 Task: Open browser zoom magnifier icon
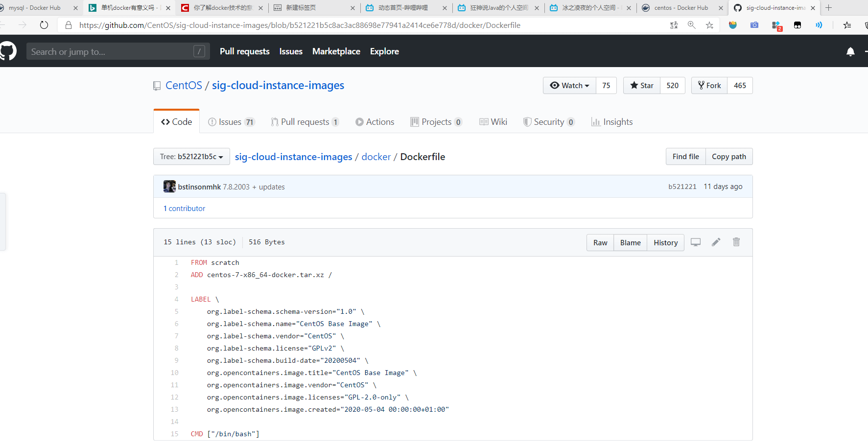pyautogui.click(x=691, y=25)
